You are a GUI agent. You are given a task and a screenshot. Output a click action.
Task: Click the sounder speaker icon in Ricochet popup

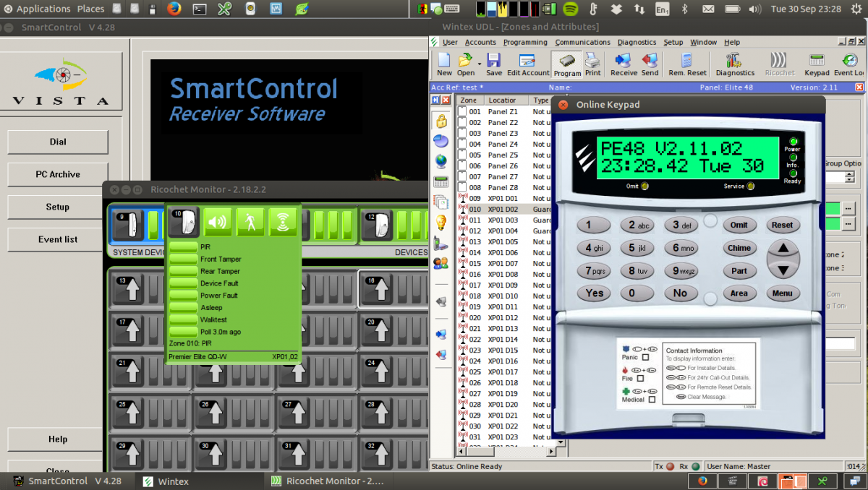coord(218,222)
